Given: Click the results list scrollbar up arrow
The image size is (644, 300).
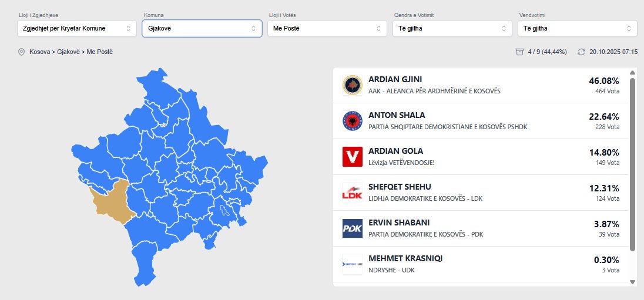Looking at the screenshot, I should [632, 73].
